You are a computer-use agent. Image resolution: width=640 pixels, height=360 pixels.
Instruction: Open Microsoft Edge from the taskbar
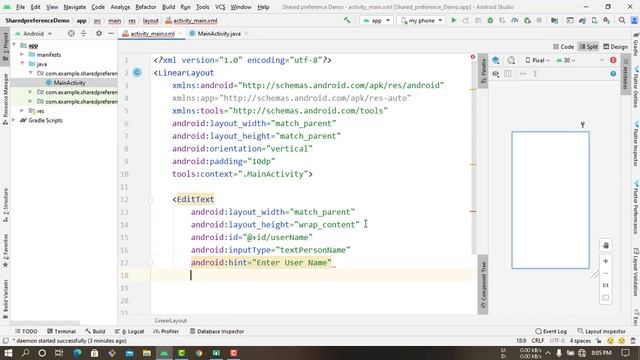(x=77, y=353)
